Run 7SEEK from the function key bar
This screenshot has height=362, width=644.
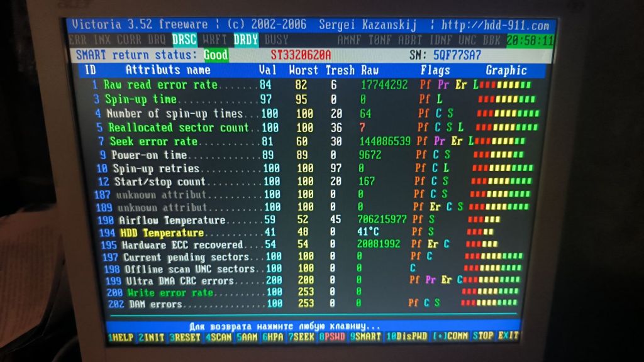pos(301,337)
